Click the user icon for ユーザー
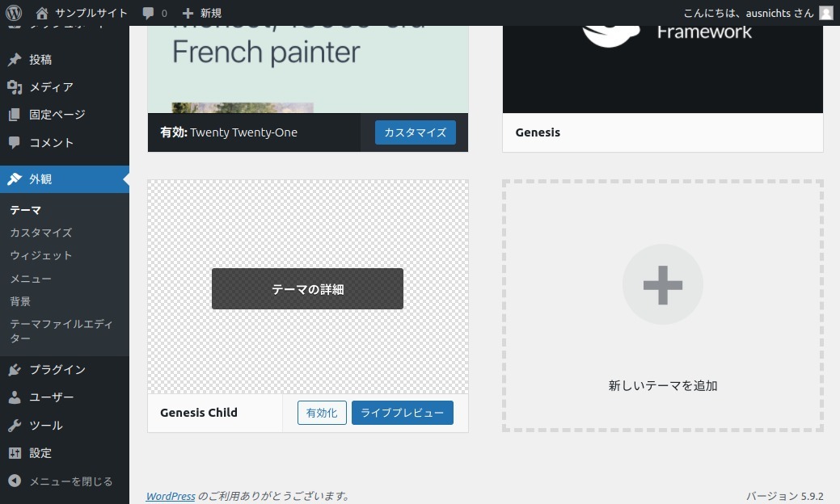840x504 pixels. tap(15, 397)
